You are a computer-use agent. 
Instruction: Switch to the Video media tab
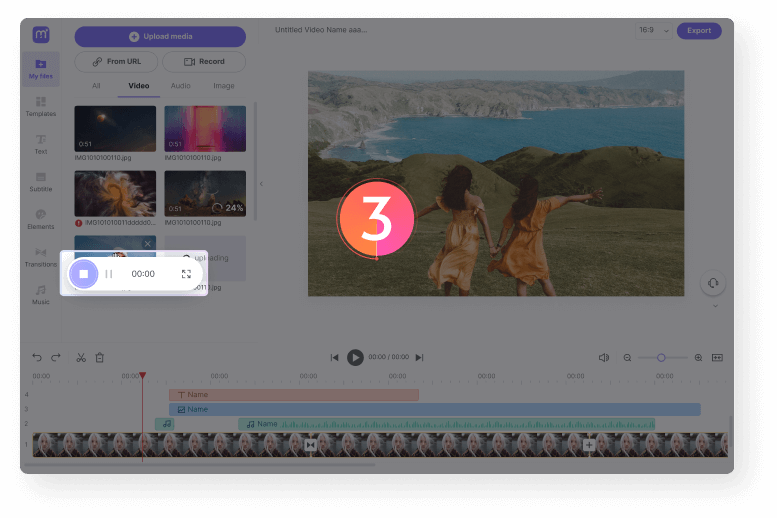coord(139,86)
